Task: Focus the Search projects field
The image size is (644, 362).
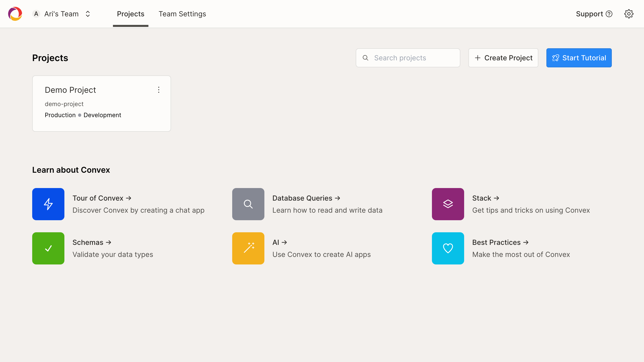Action: (408, 58)
